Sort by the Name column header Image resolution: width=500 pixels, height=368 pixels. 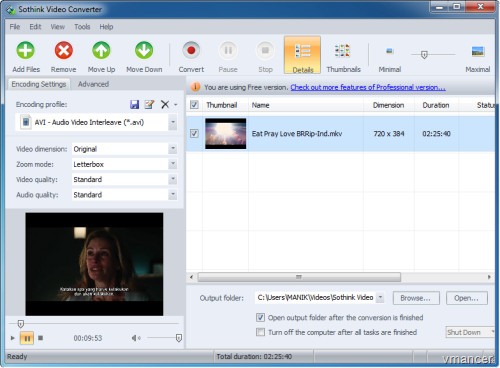coord(306,105)
